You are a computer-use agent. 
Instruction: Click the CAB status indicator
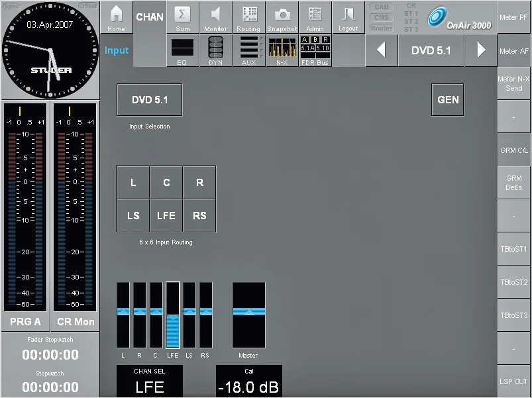coord(382,7)
